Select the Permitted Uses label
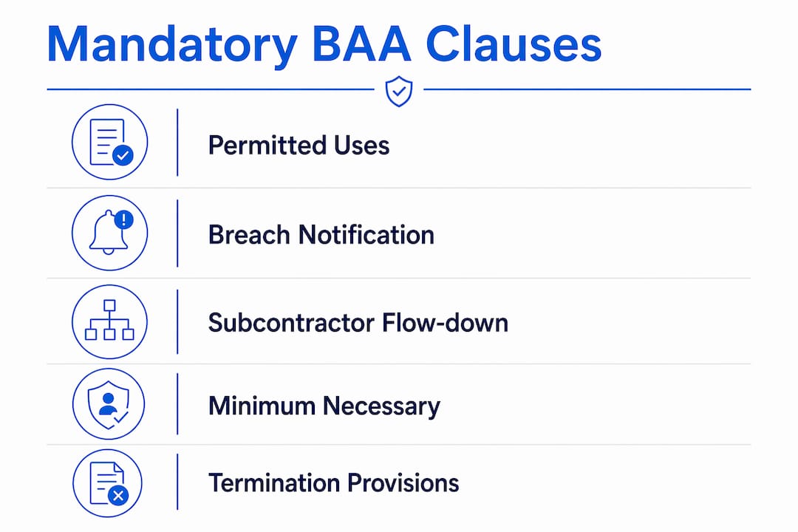 click(x=299, y=146)
